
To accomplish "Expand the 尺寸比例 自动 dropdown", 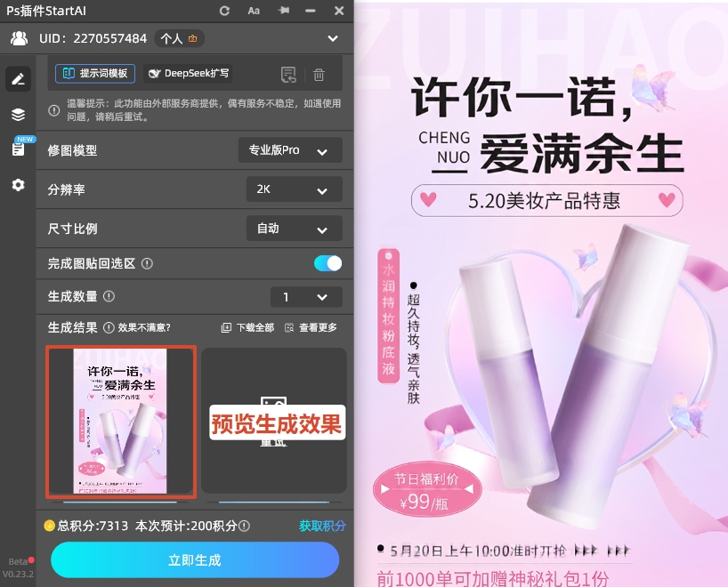I will click(x=294, y=229).
